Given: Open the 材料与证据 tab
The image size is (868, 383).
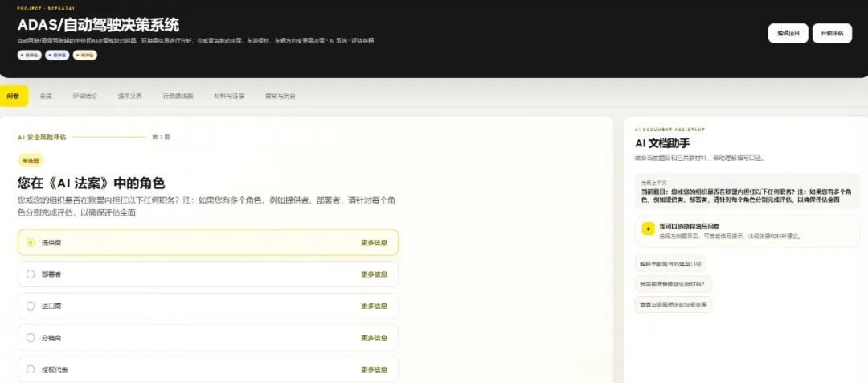Looking at the screenshot, I should (229, 96).
